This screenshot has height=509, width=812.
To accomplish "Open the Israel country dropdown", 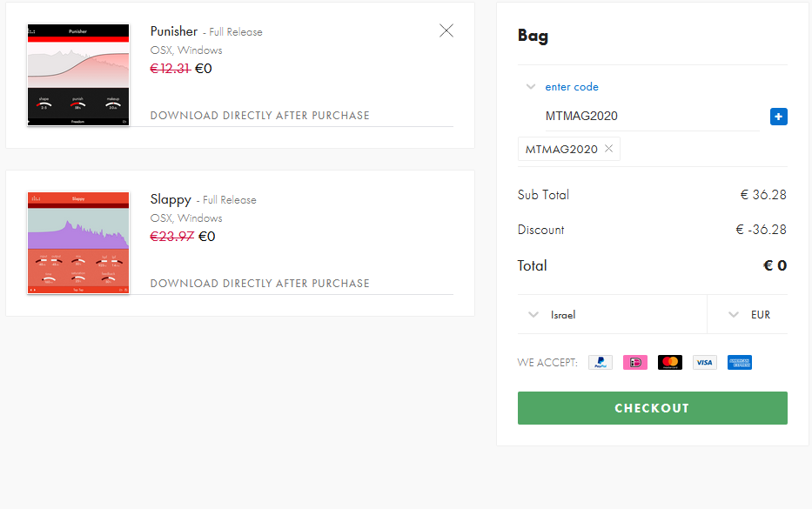I will tap(612, 315).
